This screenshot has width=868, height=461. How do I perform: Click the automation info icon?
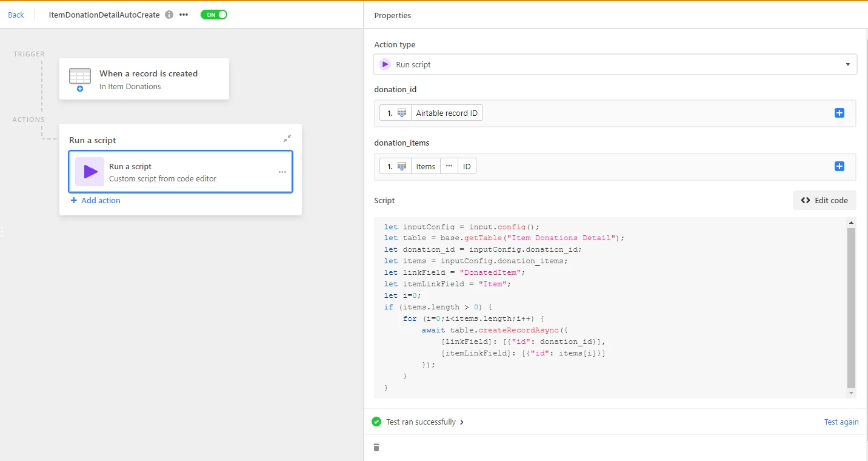(169, 15)
